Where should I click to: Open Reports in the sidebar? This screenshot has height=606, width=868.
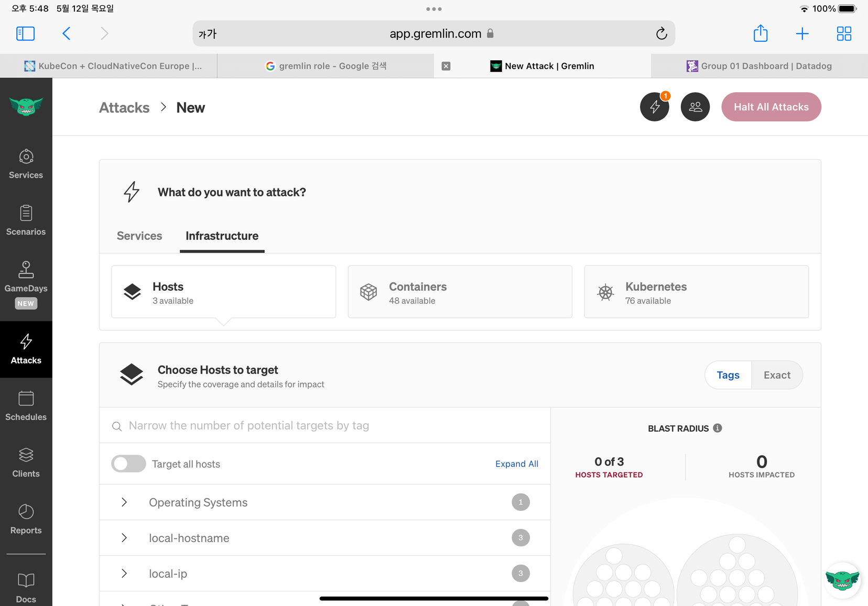(26, 519)
